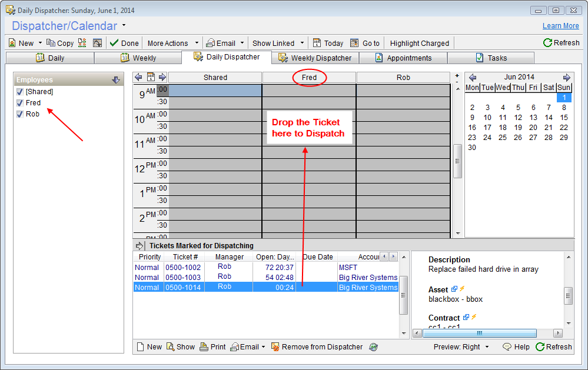
Task: Show the next month in the mini calendar
Action: pos(567,77)
